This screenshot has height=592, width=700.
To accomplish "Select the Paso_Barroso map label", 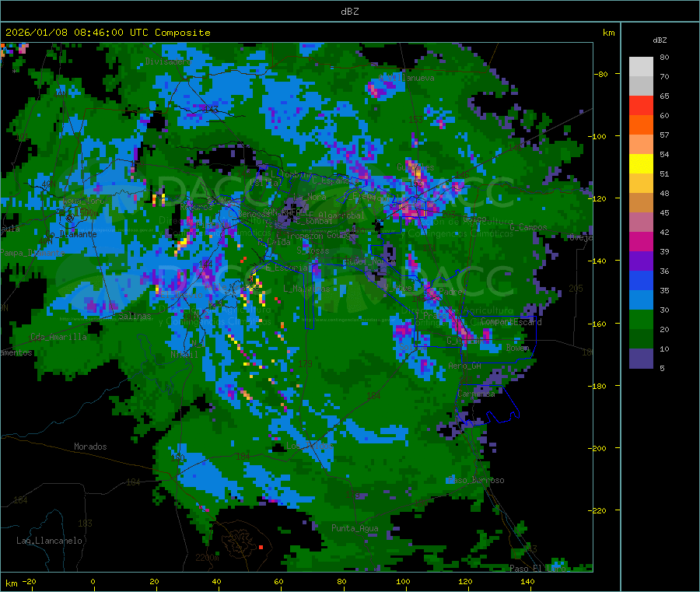I will click(476, 481).
